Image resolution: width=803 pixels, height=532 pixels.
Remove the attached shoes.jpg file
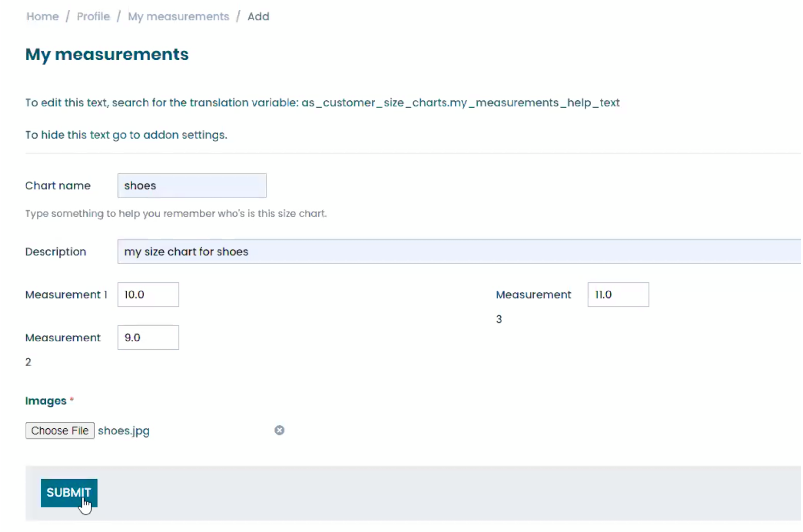coord(279,431)
